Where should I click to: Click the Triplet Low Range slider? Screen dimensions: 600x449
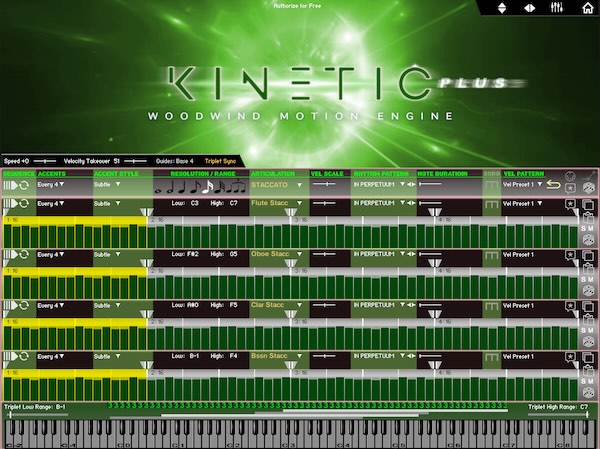point(37,415)
